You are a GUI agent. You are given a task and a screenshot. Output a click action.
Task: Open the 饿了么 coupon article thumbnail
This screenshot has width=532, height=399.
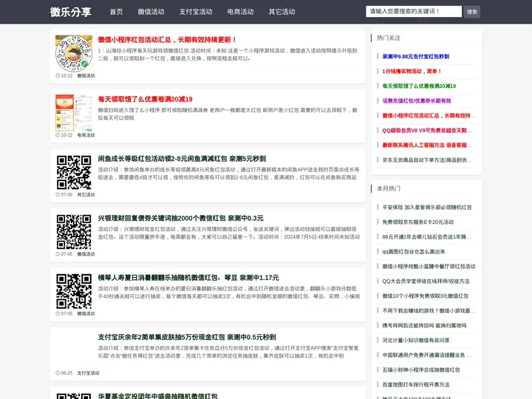tap(74, 112)
